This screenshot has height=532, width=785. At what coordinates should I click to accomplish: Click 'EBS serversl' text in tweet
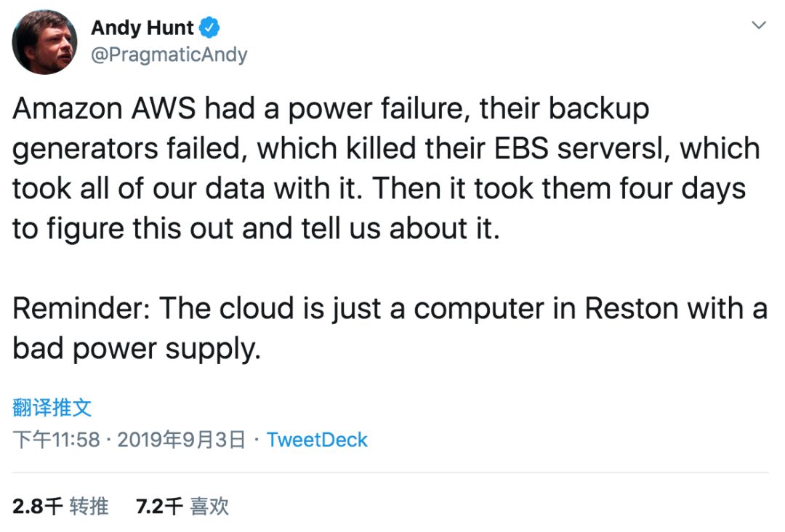(581, 149)
